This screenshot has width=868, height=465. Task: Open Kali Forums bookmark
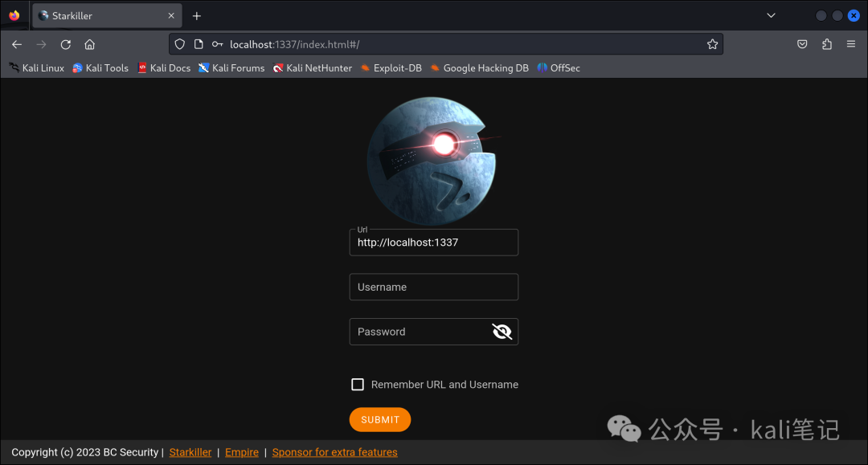pos(231,68)
